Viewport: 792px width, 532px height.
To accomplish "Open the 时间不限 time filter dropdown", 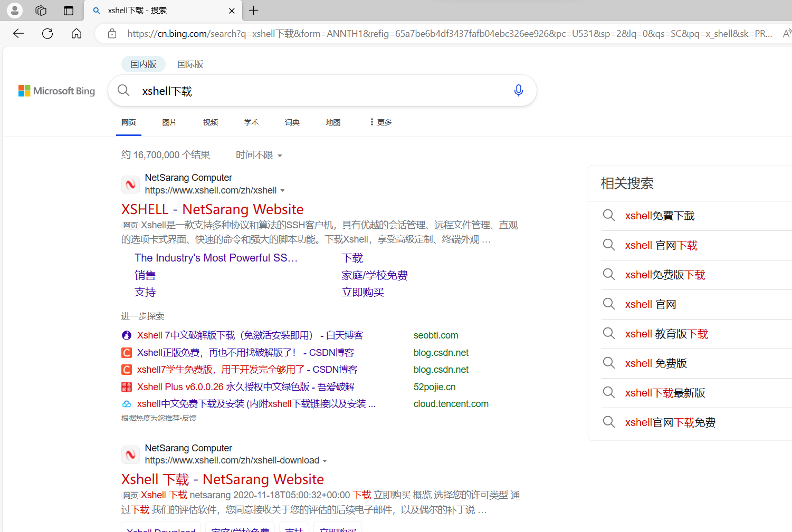I will pyautogui.click(x=258, y=154).
